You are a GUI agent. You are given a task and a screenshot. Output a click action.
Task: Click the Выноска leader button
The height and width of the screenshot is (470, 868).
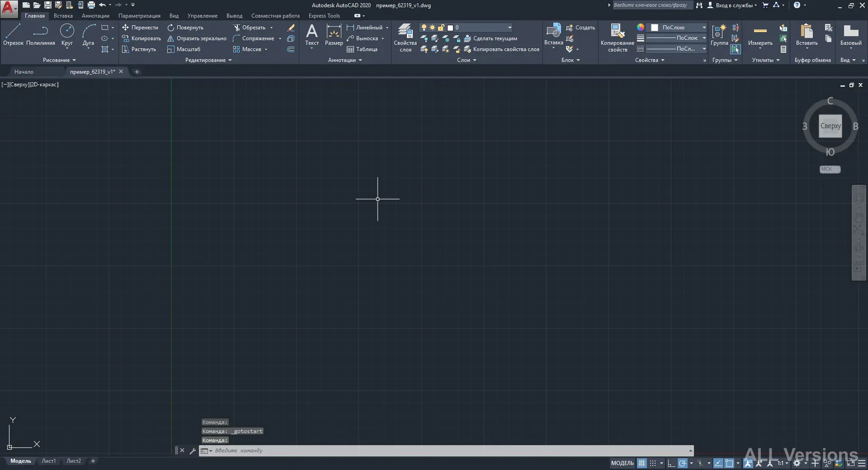[362, 38]
